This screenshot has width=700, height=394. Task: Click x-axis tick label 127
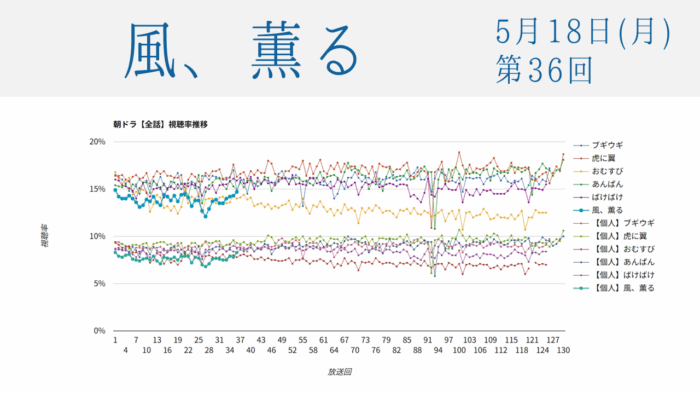(553, 340)
